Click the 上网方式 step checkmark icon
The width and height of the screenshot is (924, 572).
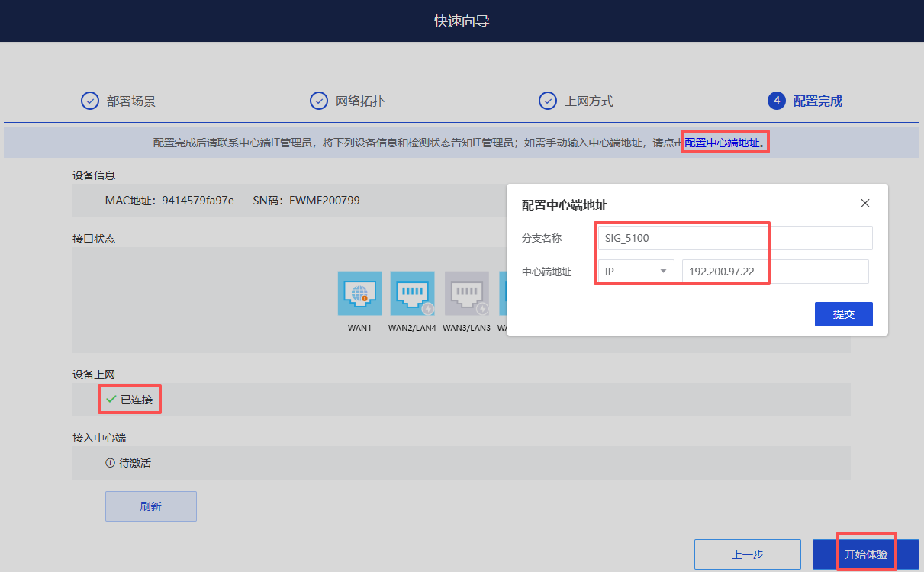click(x=548, y=101)
